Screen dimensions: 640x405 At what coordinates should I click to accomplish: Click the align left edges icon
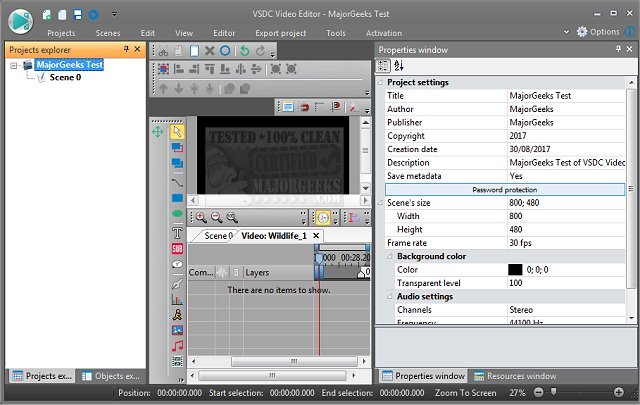pos(179,69)
